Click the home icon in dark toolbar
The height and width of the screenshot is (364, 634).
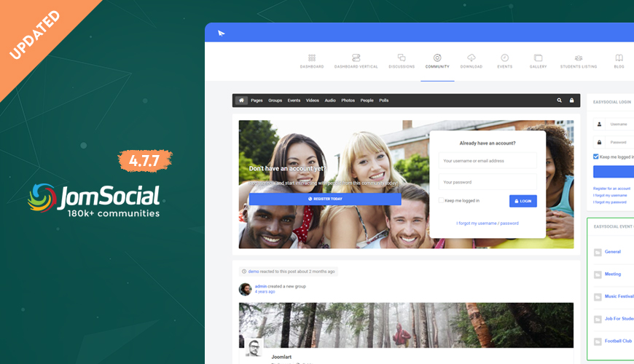click(x=241, y=100)
